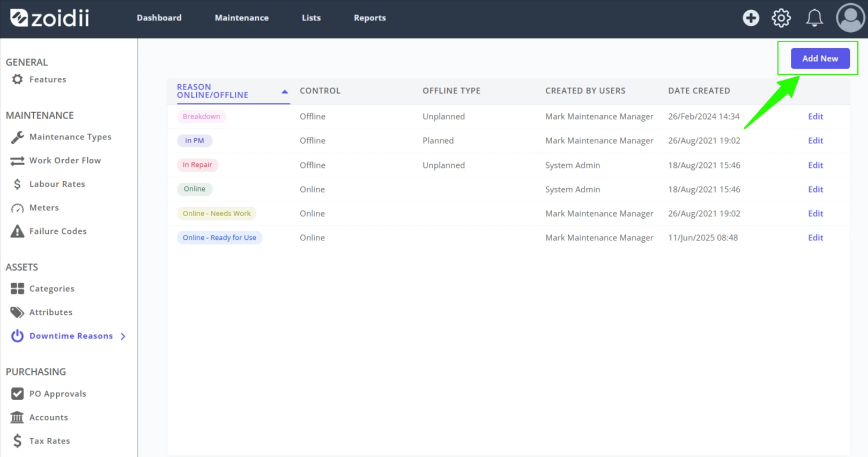Image resolution: width=868 pixels, height=457 pixels.
Task: Click the Work Order Flow arrows icon
Action: [17, 160]
